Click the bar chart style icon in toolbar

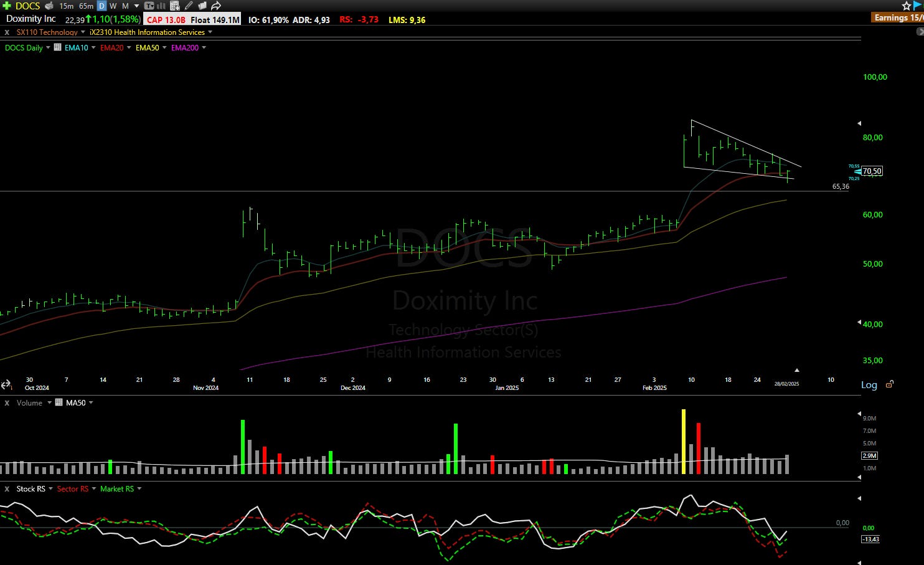pos(161,6)
